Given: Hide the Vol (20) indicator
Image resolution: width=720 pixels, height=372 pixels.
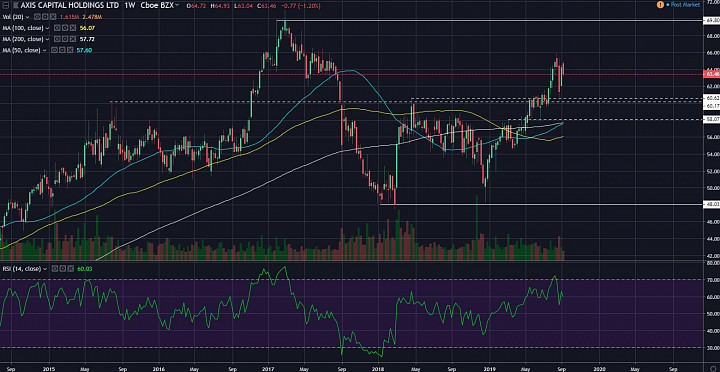Looking at the screenshot, I should point(37,17).
